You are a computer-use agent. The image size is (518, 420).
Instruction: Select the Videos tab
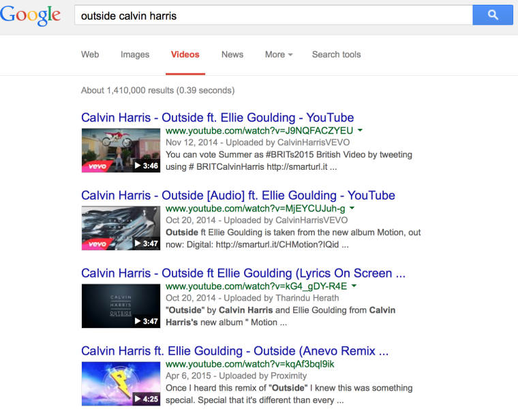[x=185, y=55]
